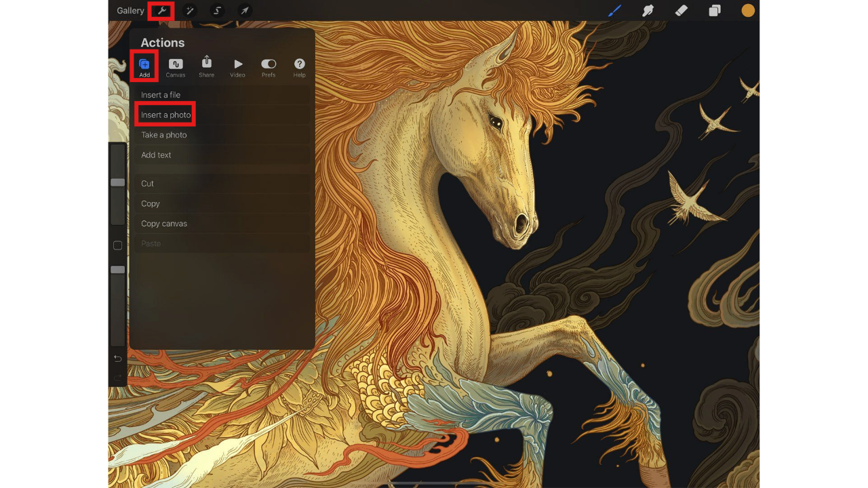Open the Video section in Actions
This screenshot has height=488, width=868.
[237, 66]
